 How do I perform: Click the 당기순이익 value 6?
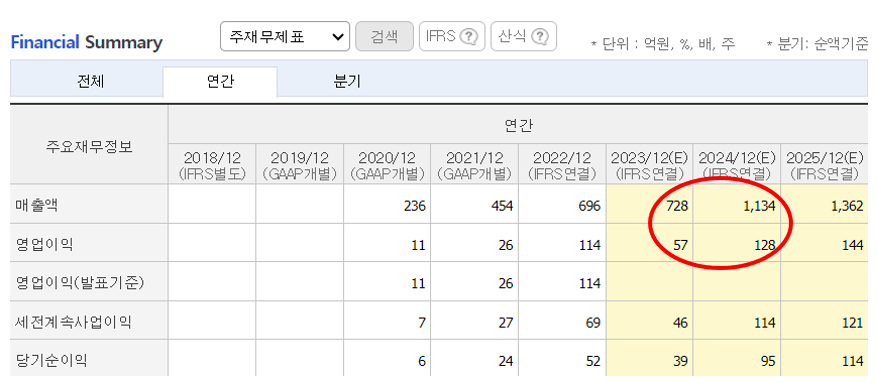point(422,361)
